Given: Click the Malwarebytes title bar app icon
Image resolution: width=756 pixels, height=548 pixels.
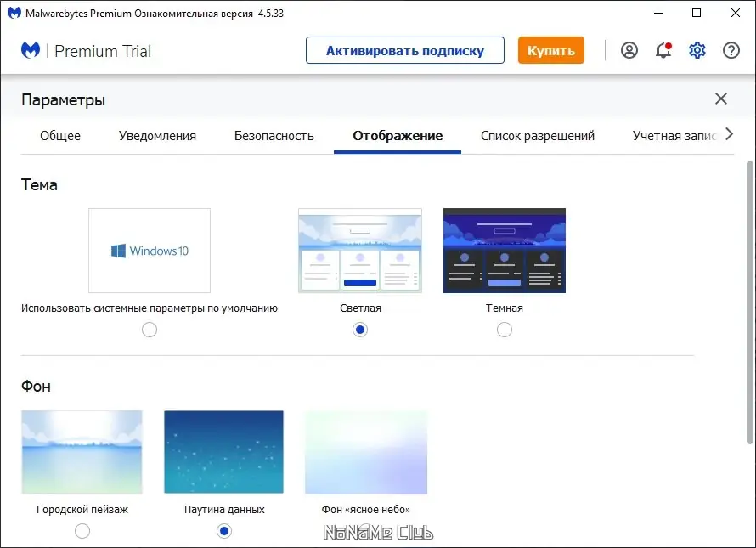Looking at the screenshot, I should coord(14,13).
